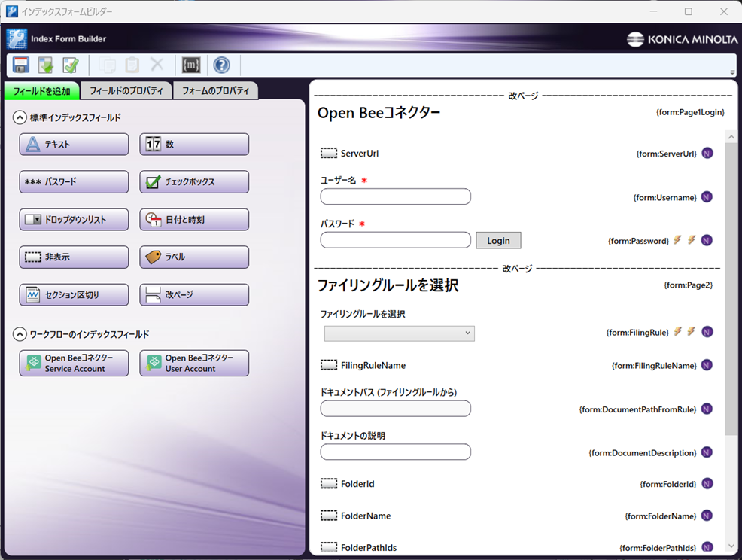Save the form using the floppy disk icon
The width and height of the screenshot is (742, 560).
click(x=20, y=65)
